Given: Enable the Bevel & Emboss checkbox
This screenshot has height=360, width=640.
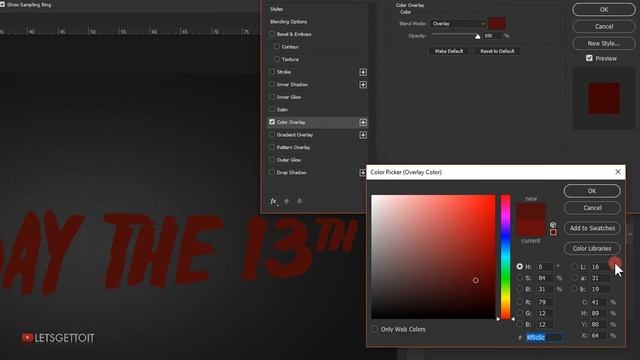Looking at the screenshot, I should pos(272,34).
